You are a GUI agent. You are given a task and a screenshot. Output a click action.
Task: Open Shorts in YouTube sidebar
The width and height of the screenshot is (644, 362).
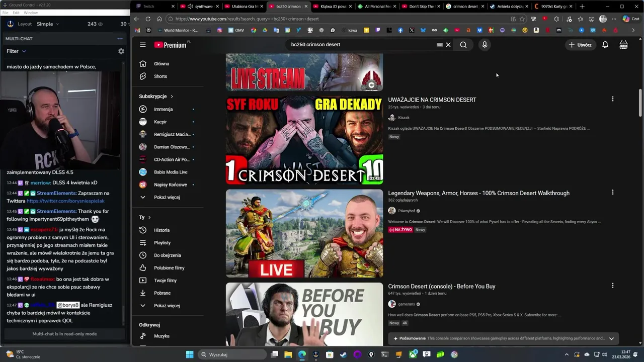tap(160, 76)
